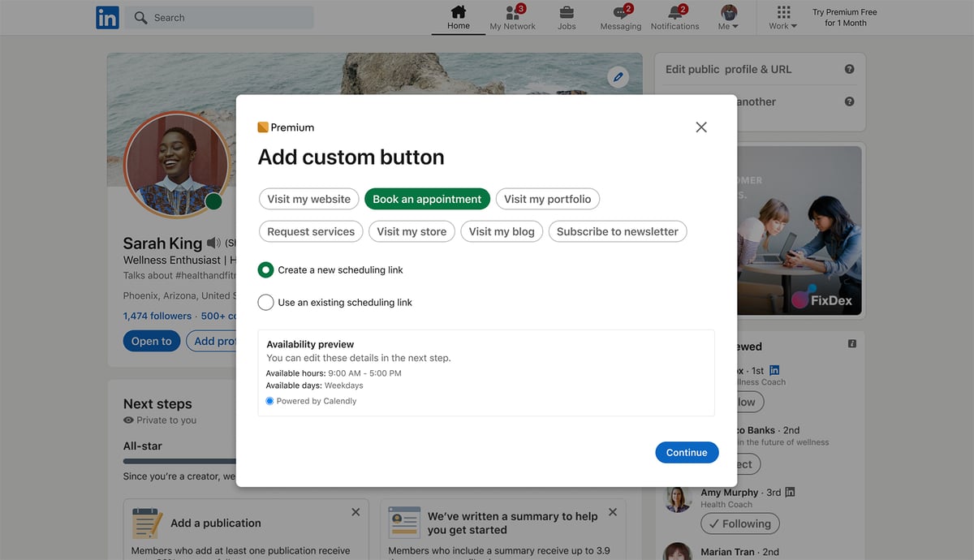
Task: Select Create a new scheduling link option
Action: click(x=330, y=269)
